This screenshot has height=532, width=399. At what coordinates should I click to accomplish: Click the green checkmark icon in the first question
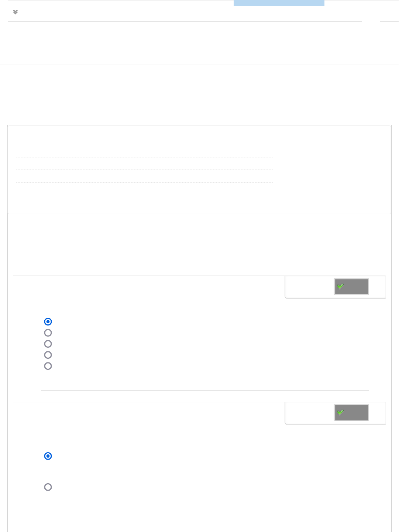341,286
